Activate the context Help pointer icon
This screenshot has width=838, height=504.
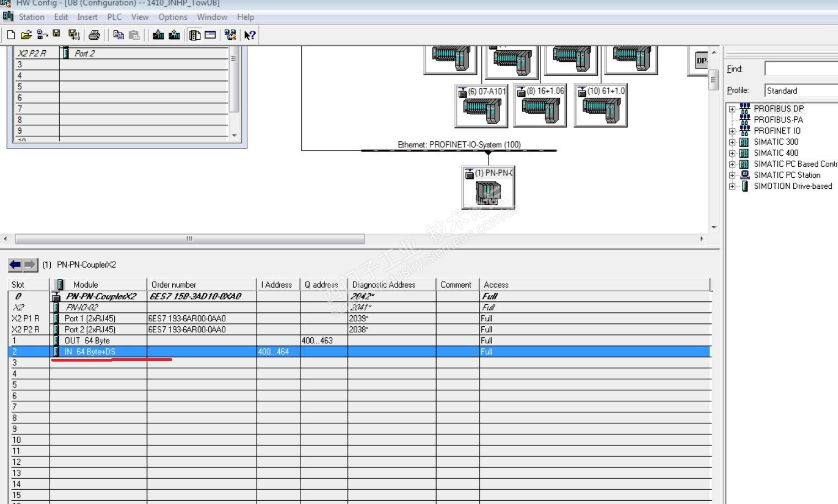[250, 35]
